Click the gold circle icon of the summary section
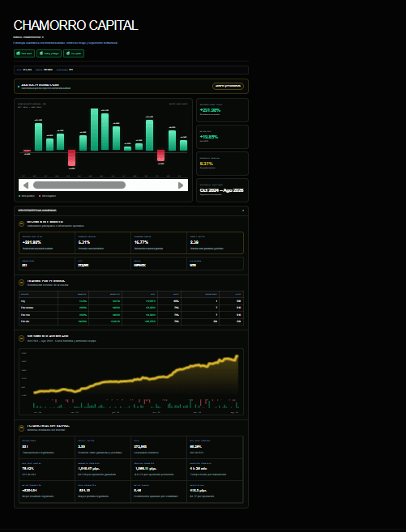Screen dimensions: 406x532 coord(21,223)
